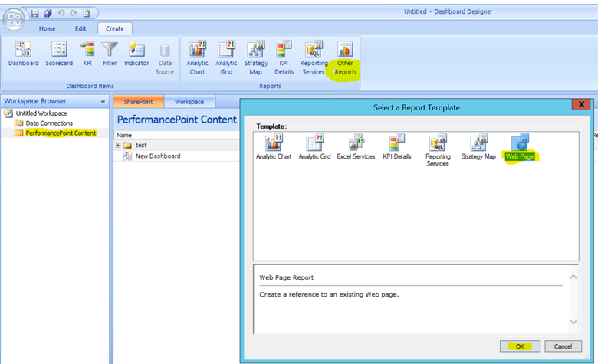Click the Save All icon in quick access toolbar
Screen dimensions: 598x364
point(48,13)
